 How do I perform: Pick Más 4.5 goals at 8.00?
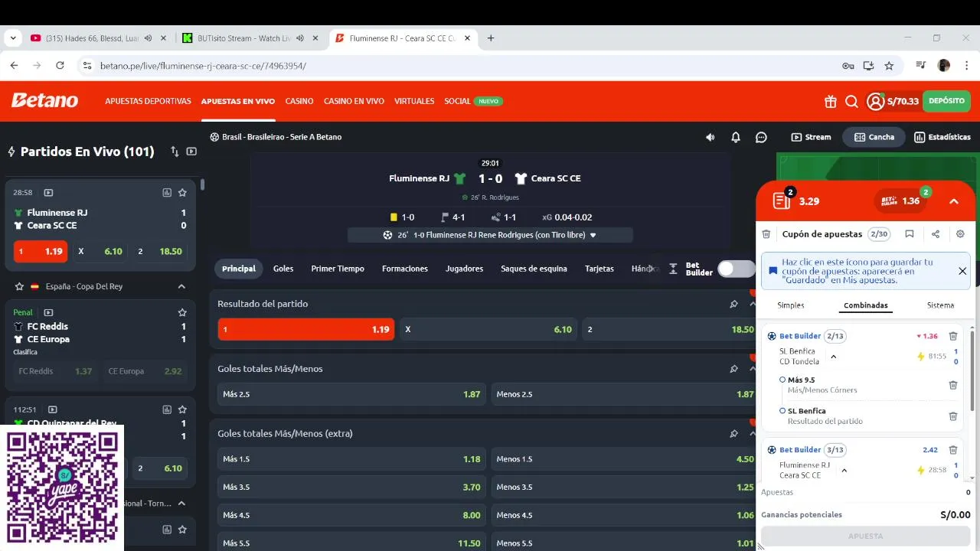pos(351,516)
